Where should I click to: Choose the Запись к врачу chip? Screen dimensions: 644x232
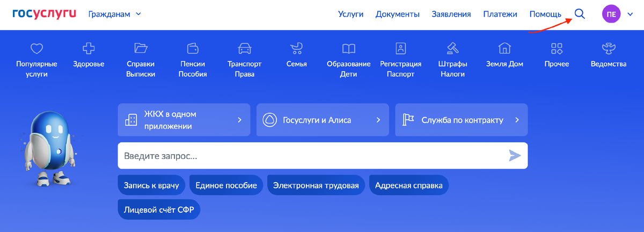point(152,186)
